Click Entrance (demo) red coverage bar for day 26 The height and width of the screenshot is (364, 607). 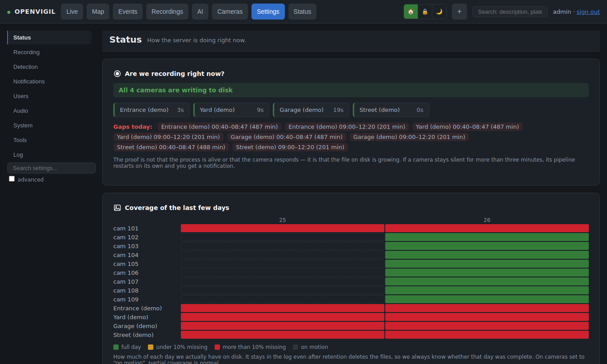(x=487, y=308)
